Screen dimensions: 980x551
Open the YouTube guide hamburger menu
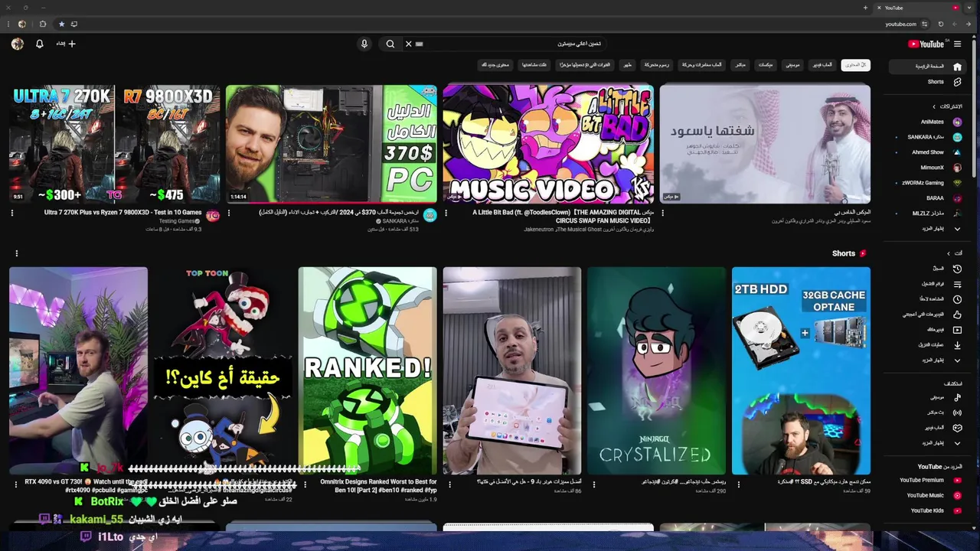[x=957, y=44]
